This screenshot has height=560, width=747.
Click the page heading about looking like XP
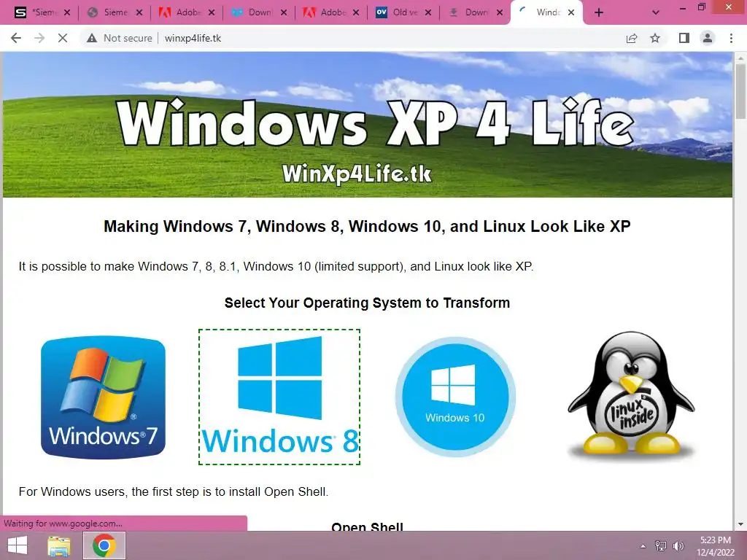point(368,226)
